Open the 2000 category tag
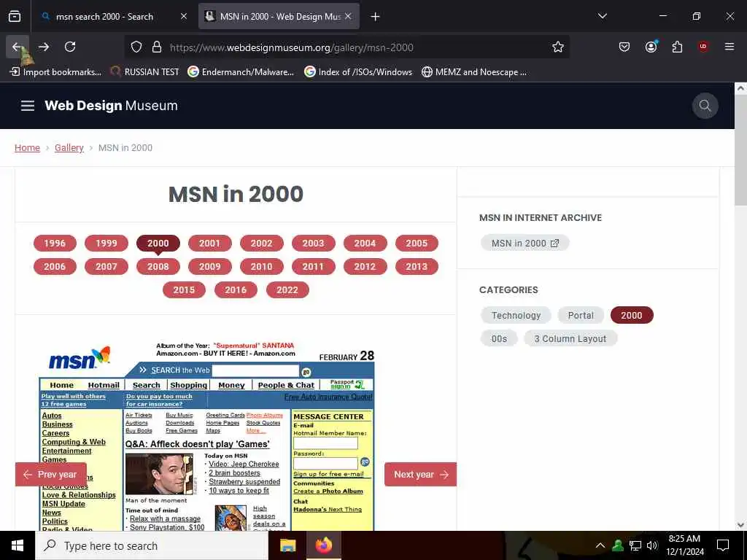Viewport: 747px width, 560px height. tap(632, 315)
